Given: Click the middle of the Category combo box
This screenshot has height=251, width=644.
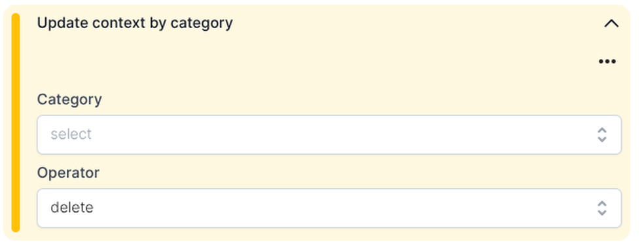Looking at the screenshot, I should (x=329, y=134).
